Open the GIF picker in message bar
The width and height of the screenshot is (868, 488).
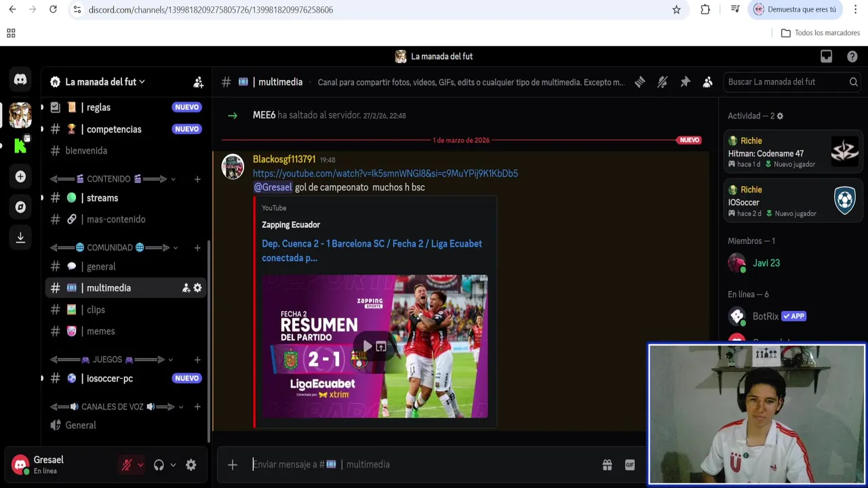pyautogui.click(x=630, y=464)
